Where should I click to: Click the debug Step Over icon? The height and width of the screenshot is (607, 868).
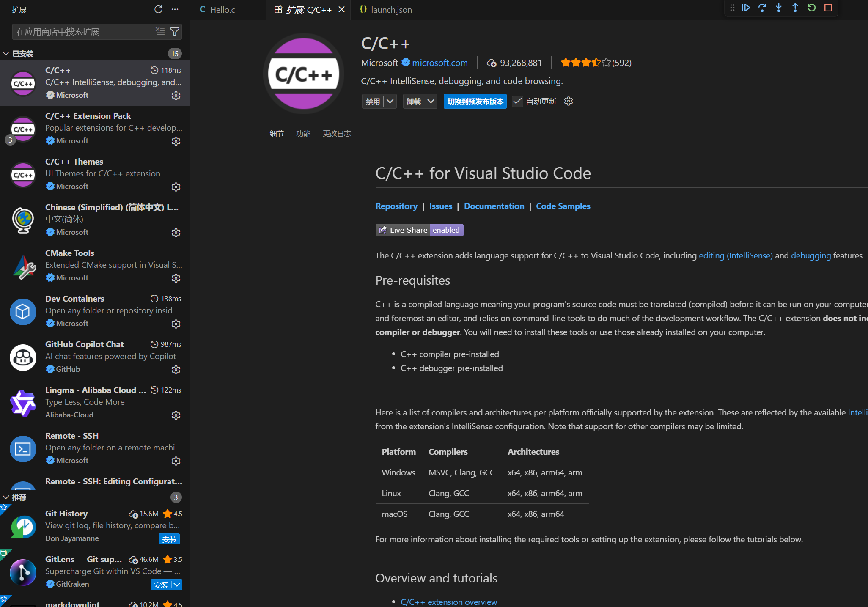pos(762,8)
